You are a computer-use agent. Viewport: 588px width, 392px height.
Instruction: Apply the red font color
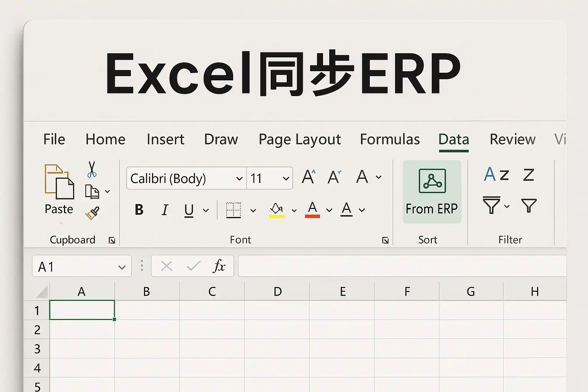pyautogui.click(x=312, y=209)
